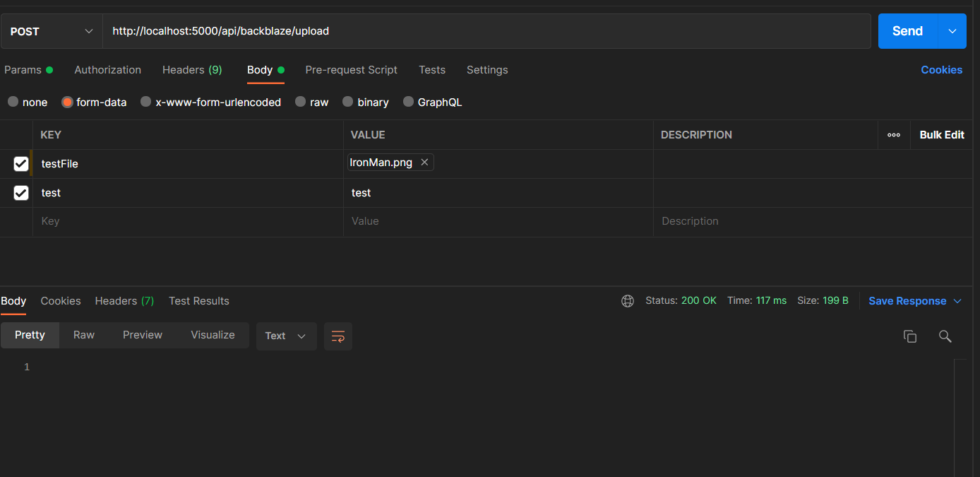Copy the response body with the copy icon

click(910, 336)
